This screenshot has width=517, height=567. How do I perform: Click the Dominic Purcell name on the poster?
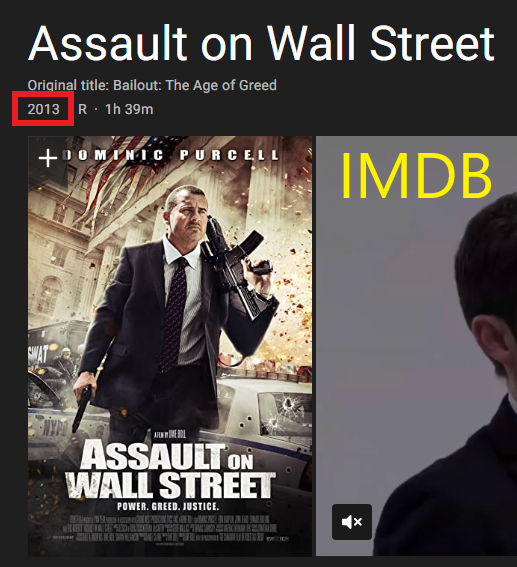point(170,155)
